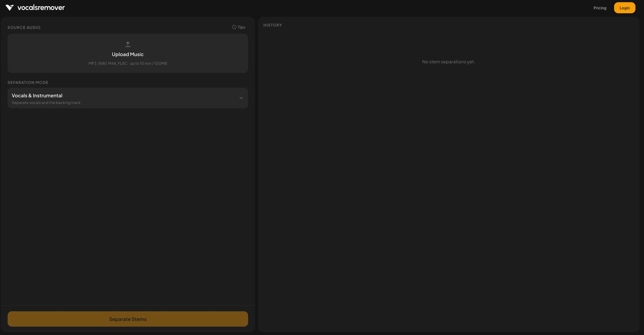Click the orange Login button
Image resolution: width=644 pixels, height=335 pixels.
[x=625, y=8]
